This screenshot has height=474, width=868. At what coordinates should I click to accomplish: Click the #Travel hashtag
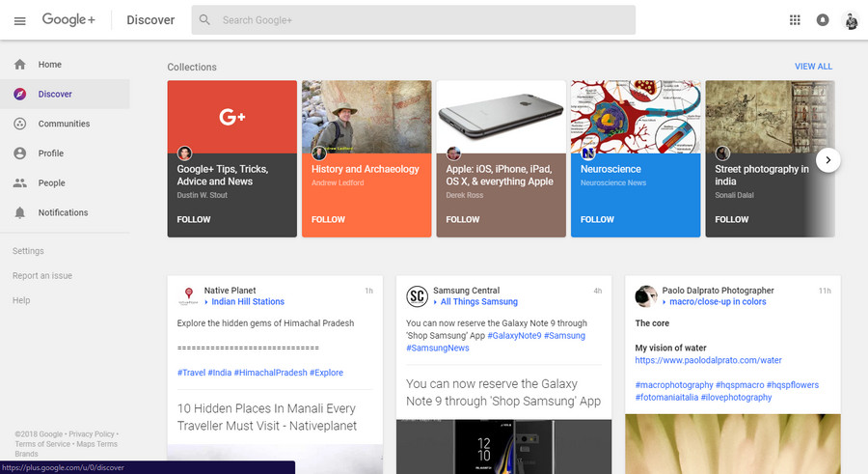coord(191,373)
